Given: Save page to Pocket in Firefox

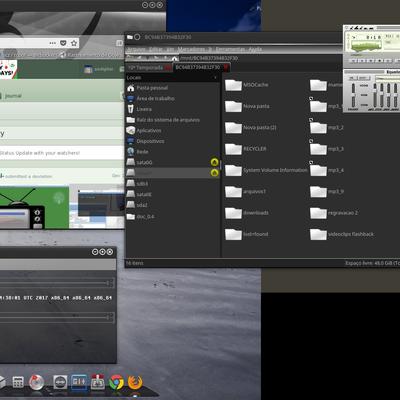Looking at the screenshot, I should point(63,43).
